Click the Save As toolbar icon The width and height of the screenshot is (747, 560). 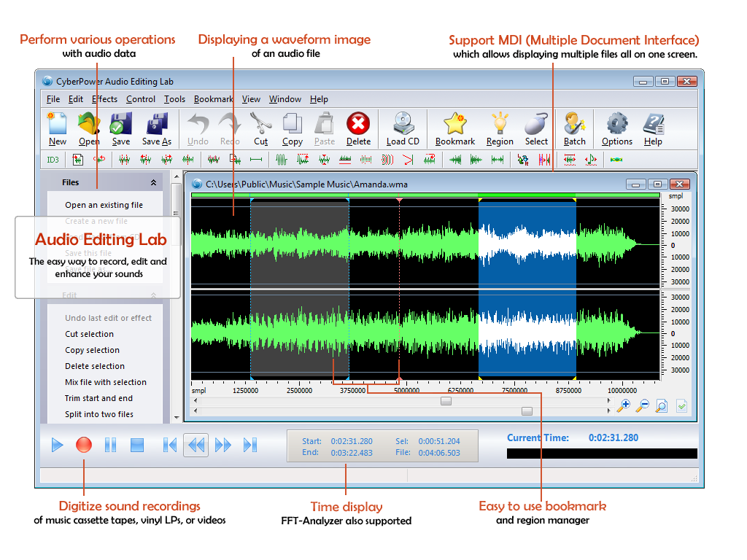157,123
